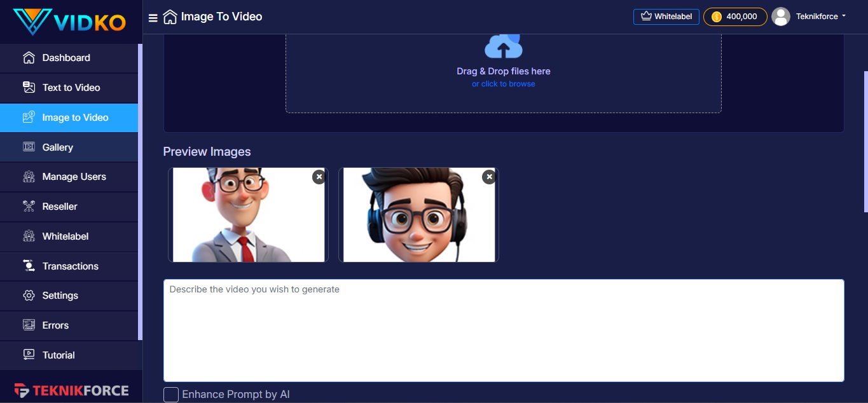The image size is (868, 403).
Task: Remove the first preview image
Action: click(319, 177)
